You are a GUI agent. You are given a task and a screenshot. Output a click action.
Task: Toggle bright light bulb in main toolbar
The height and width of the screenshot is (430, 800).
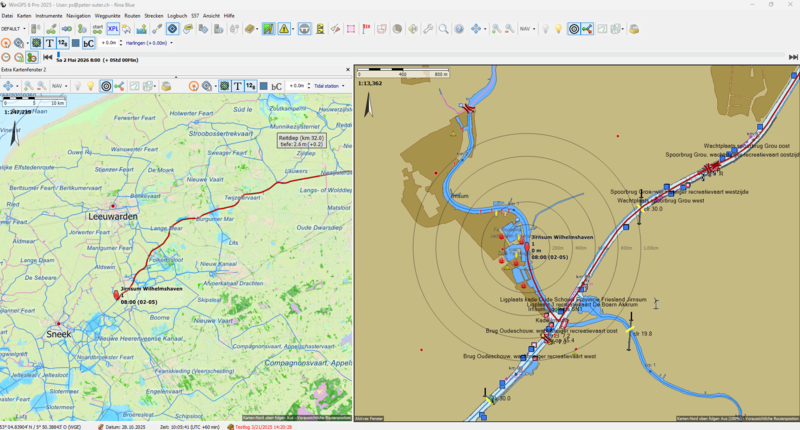tap(558, 29)
